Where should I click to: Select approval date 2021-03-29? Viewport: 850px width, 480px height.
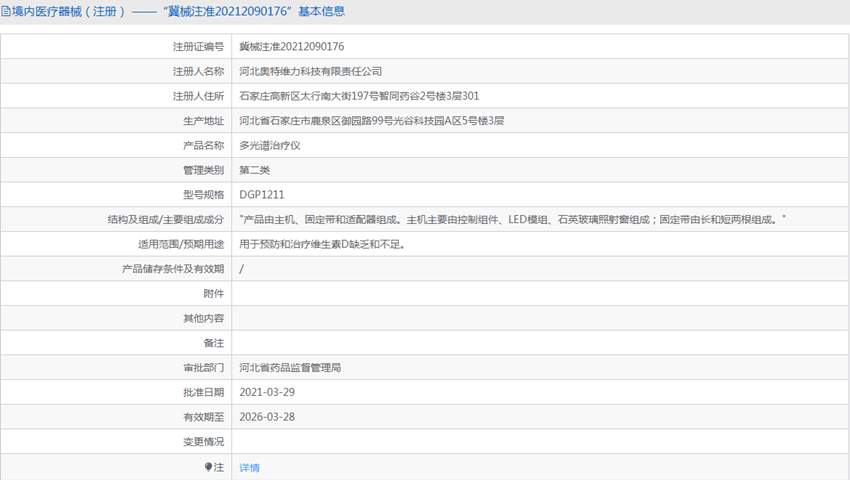pos(267,392)
